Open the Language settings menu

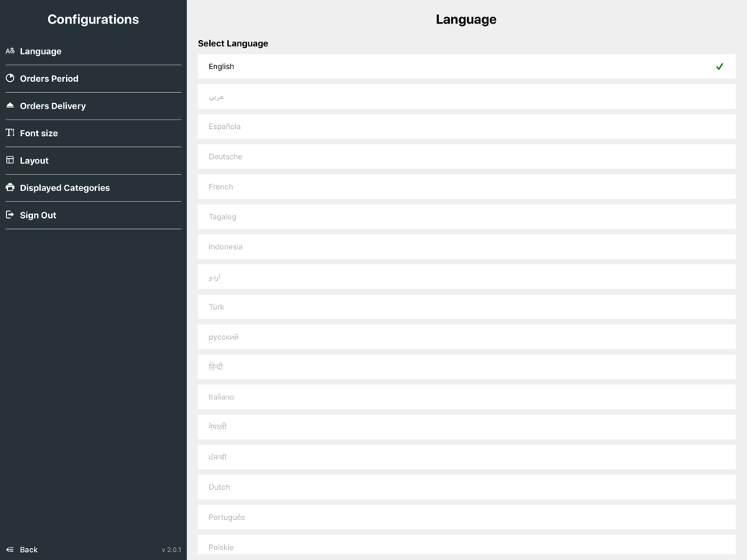coord(94,51)
